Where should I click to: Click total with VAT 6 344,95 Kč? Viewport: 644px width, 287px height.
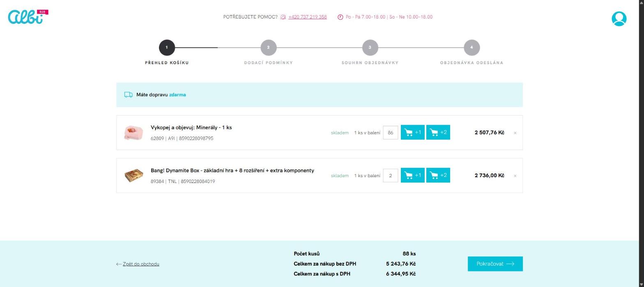point(400,274)
